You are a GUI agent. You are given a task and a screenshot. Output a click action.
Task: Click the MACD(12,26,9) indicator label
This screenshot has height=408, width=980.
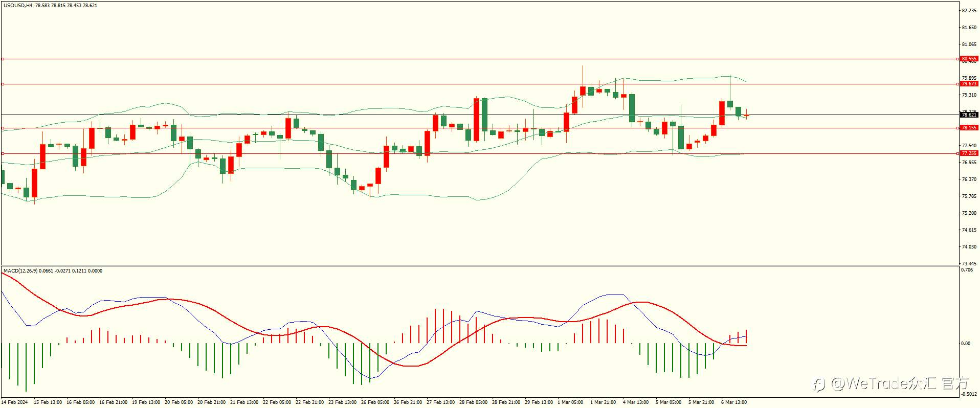[20, 271]
